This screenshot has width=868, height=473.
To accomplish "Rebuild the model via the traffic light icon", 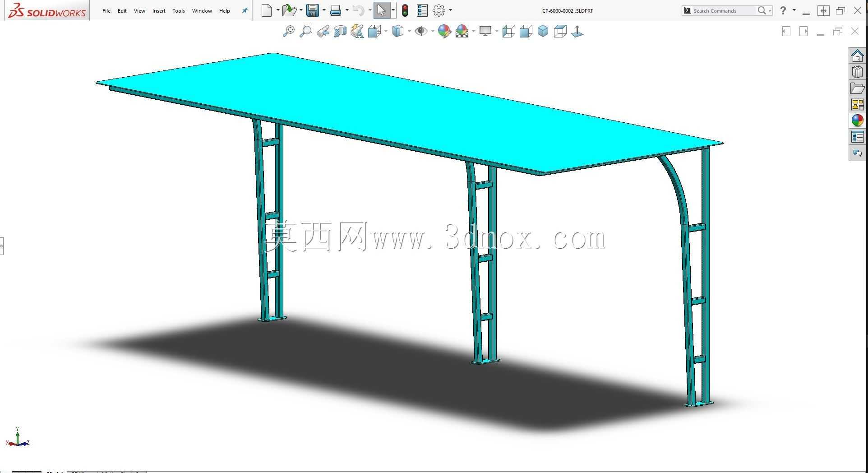I will tap(405, 10).
